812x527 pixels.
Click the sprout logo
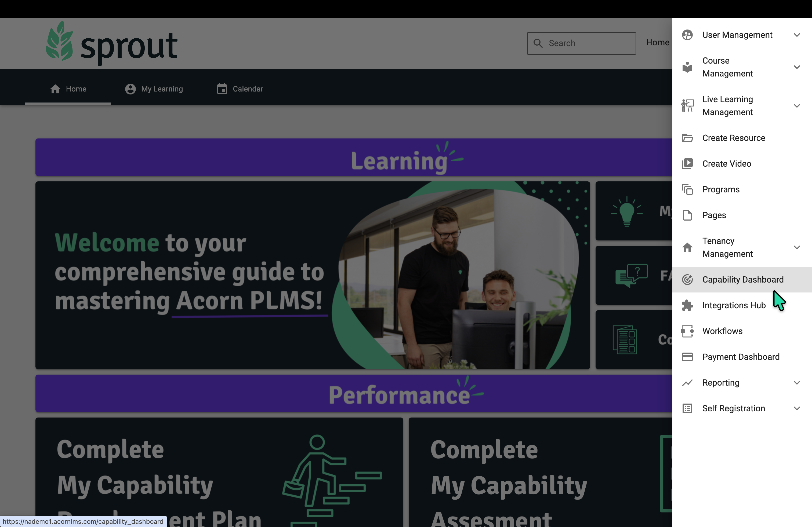coord(112,43)
